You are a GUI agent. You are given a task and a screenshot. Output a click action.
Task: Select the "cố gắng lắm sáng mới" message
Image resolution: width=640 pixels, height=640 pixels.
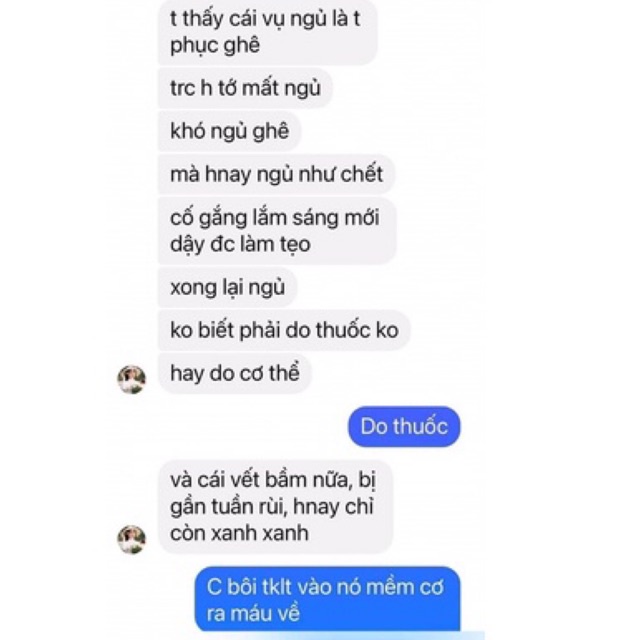pyautogui.click(x=277, y=231)
